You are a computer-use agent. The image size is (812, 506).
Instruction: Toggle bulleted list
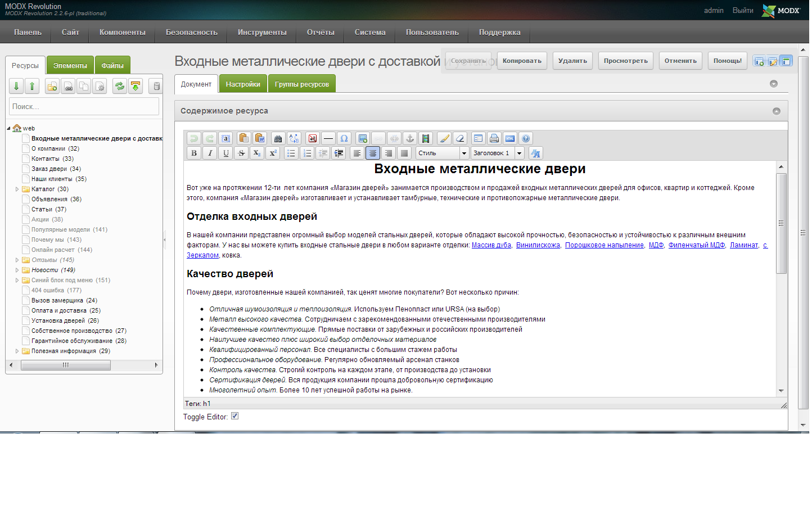coord(291,153)
